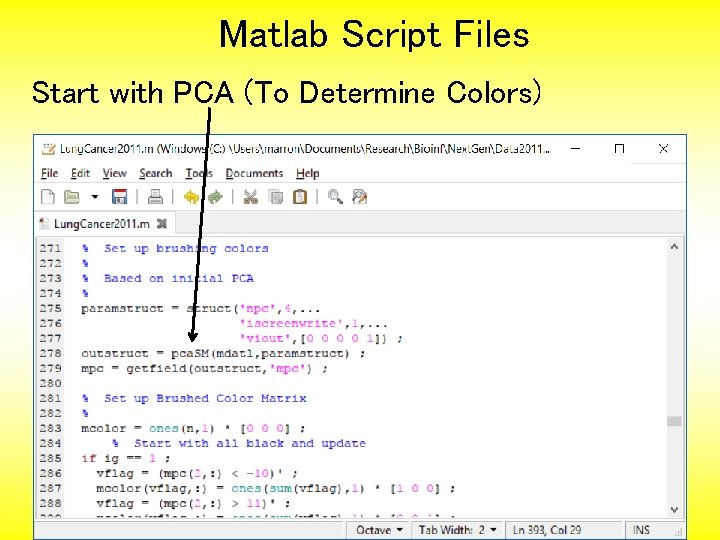Click the Ln 393, Col 29 status indicator

coord(546,530)
